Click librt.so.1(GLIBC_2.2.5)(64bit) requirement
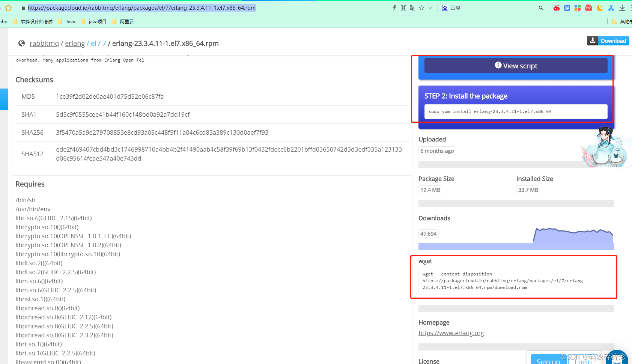This screenshot has width=632, height=364. 55,353
